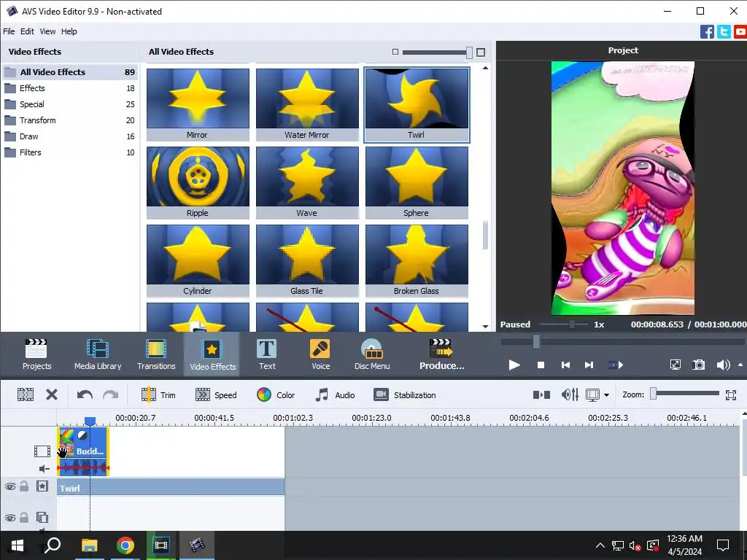Screen dimensions: 747x560
Task: Click the preview seek bar handle
Action: pyautogui.click(x=536, y=341)
